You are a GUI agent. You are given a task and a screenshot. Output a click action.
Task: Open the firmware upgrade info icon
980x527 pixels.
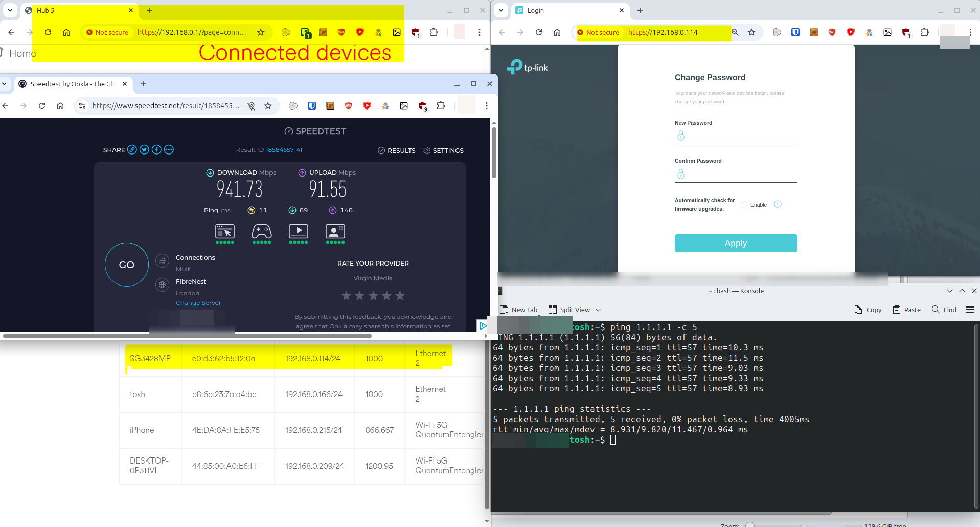pos(778,204)
